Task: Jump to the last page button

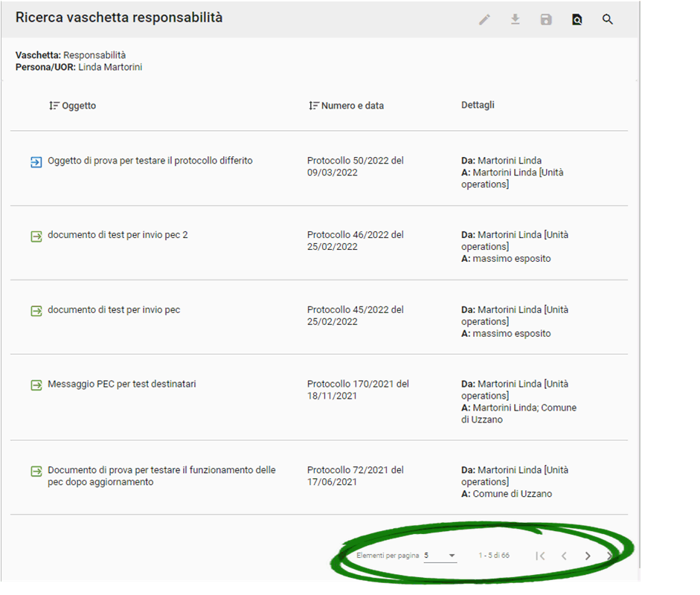Action: (x=610, y=556)
